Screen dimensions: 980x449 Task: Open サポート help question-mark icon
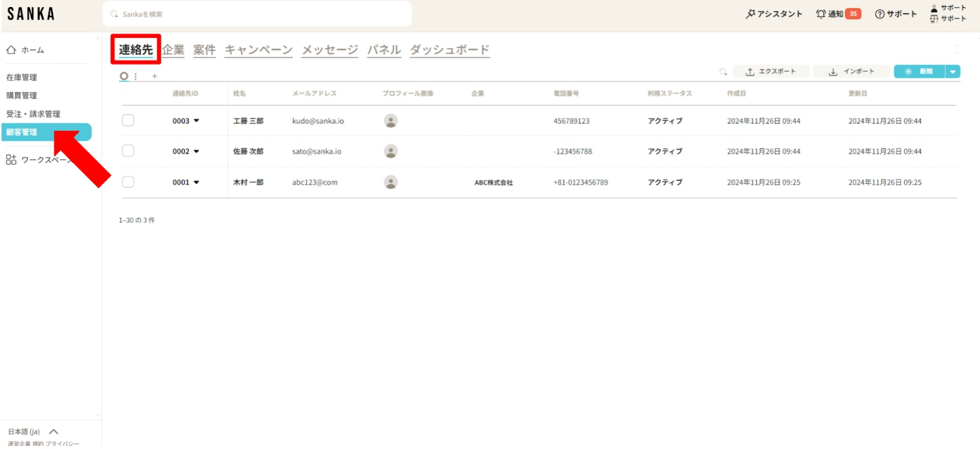tap(878, 14)
